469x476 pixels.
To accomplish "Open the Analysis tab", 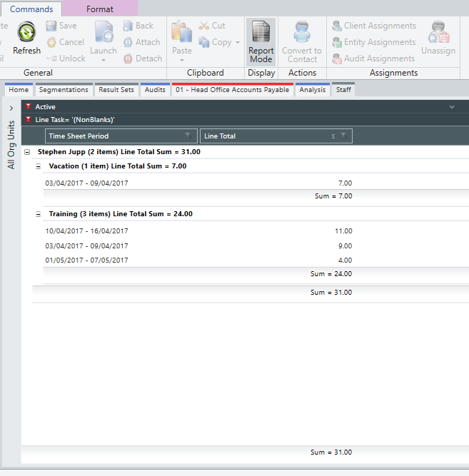I will pyautogui.click(x=312, y=89).
